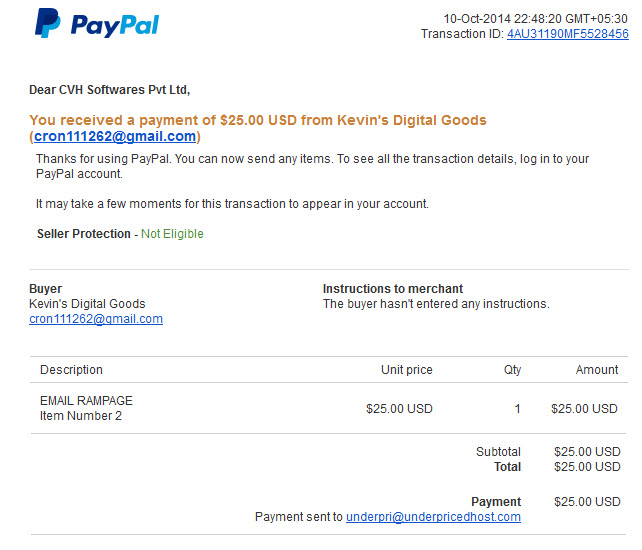Click the Seller Protection label

(x=84, y=234)
